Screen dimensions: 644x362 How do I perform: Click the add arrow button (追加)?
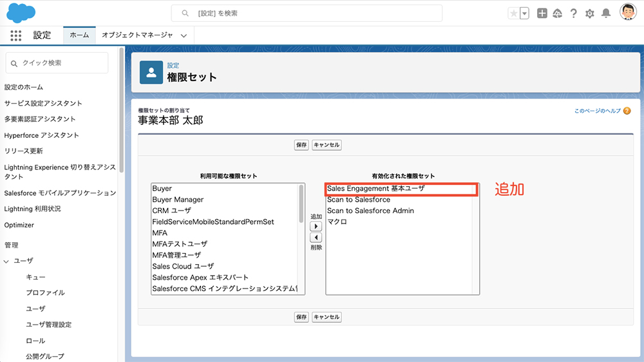(316, 226)
